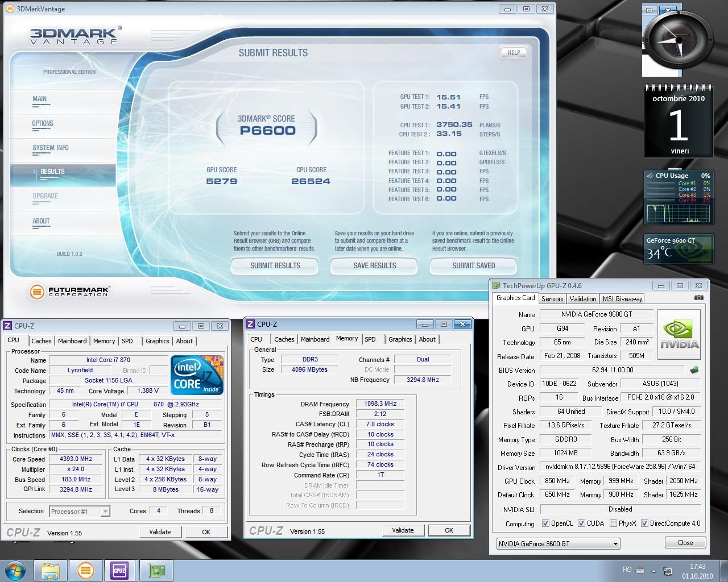
Task: Click the GPU score 5279
Action: pos(222,181)
